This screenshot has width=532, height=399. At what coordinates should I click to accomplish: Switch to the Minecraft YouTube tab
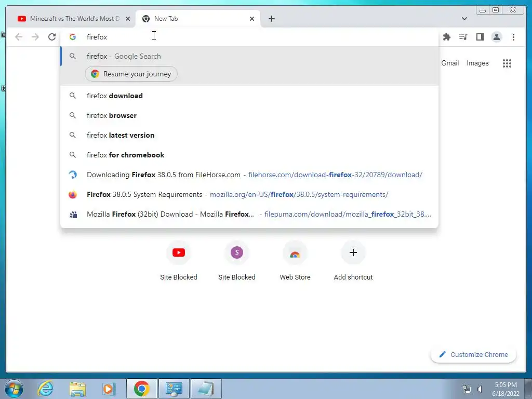75,19
